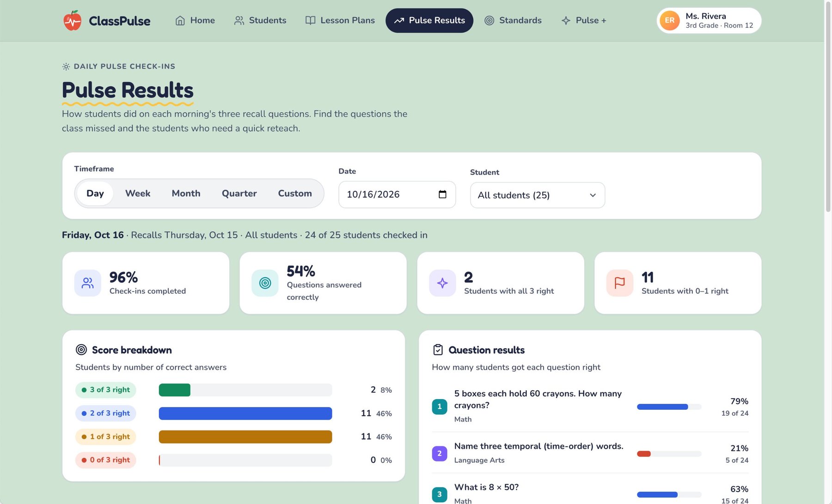Image resolution: width=832 pixels, height=504 pixels.
Task: Click the Standards target icon in navbar
Action: pos(489,20)
